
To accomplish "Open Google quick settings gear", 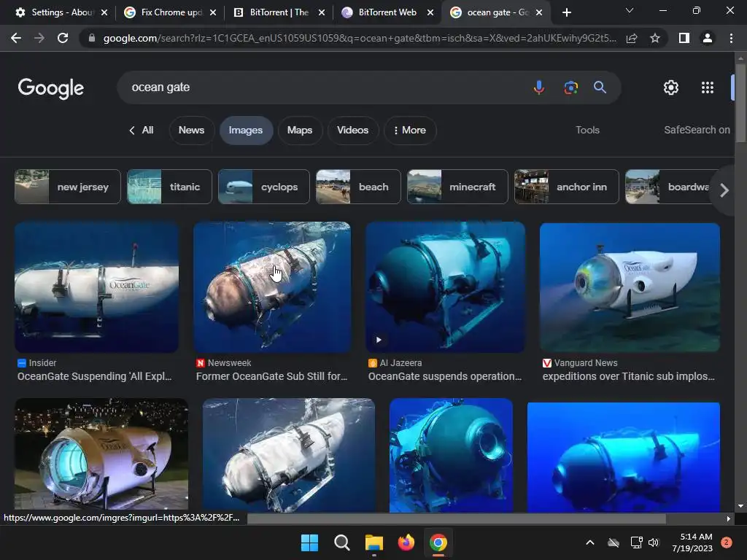I will click(671, 87).
